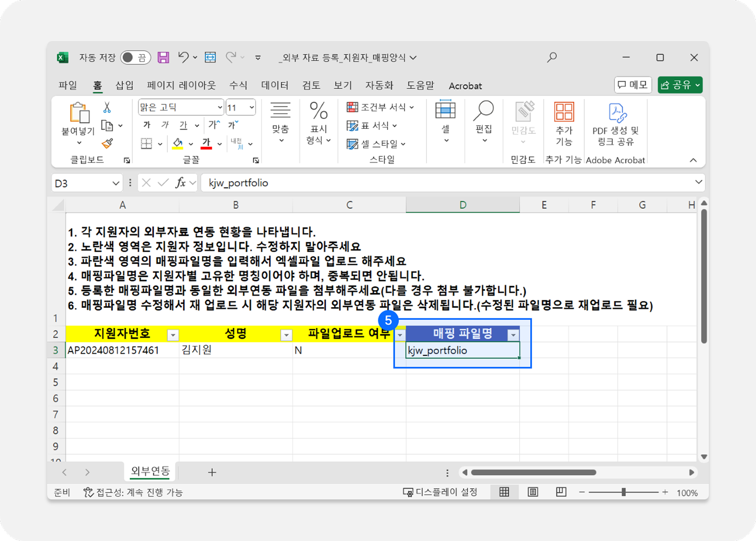Viewport: 756px width, 541px height.
Task: Open the font name dropdown 맑은 고딕
Action: 220,107
